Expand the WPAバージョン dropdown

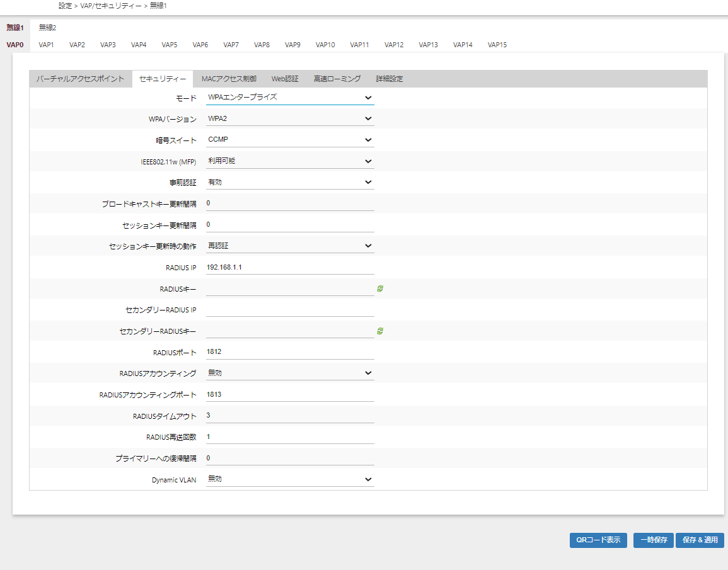290,119
